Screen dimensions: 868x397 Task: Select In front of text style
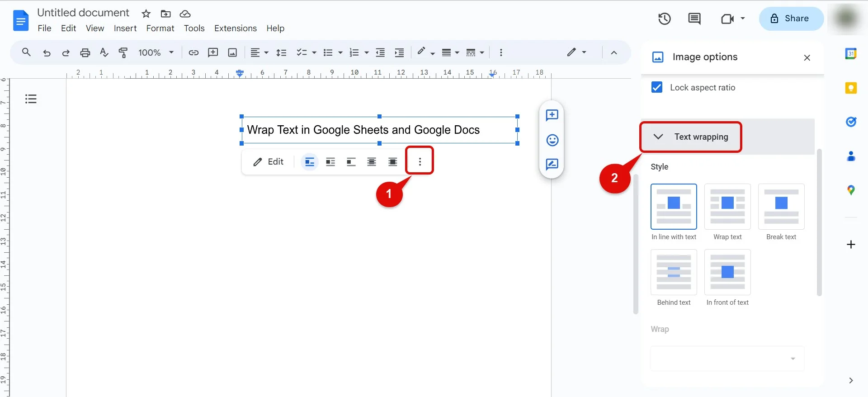(x=727, y=272)
